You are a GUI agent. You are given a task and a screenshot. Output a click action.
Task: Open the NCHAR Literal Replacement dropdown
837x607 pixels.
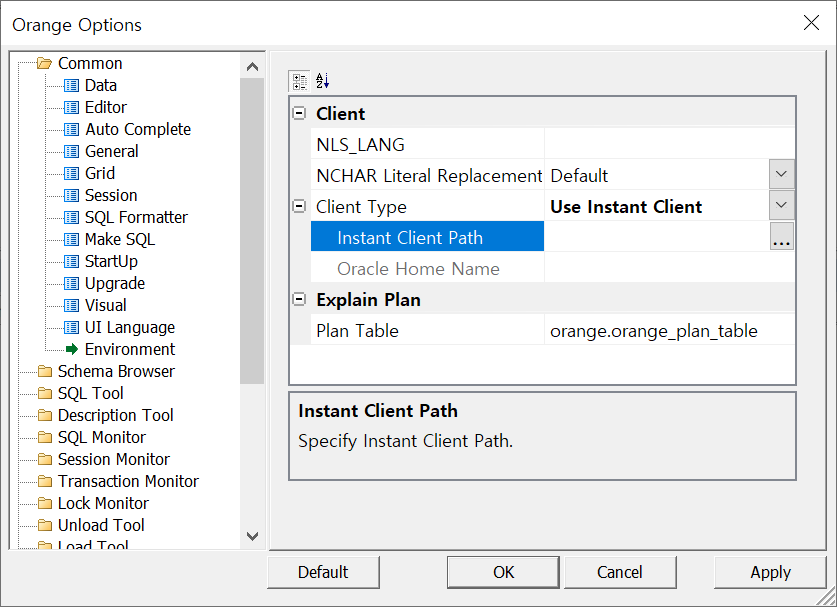pyautogui.click(x=781, y=174)
